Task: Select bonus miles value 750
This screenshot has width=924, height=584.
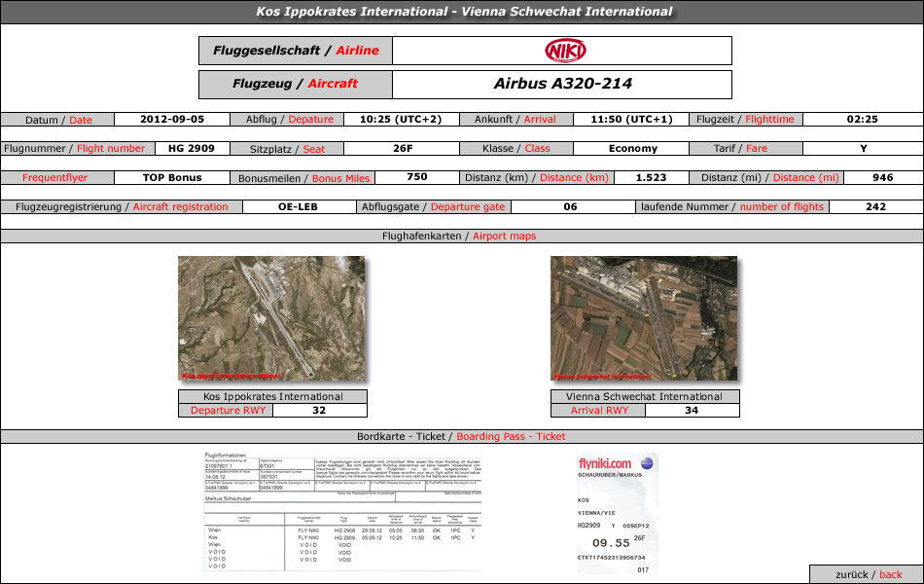Action: 417,177
